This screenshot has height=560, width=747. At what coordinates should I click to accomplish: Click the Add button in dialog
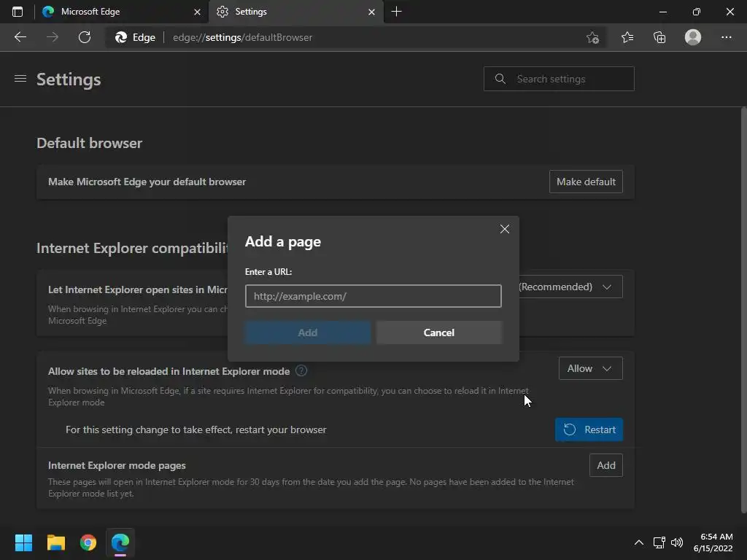click(308, 332)
